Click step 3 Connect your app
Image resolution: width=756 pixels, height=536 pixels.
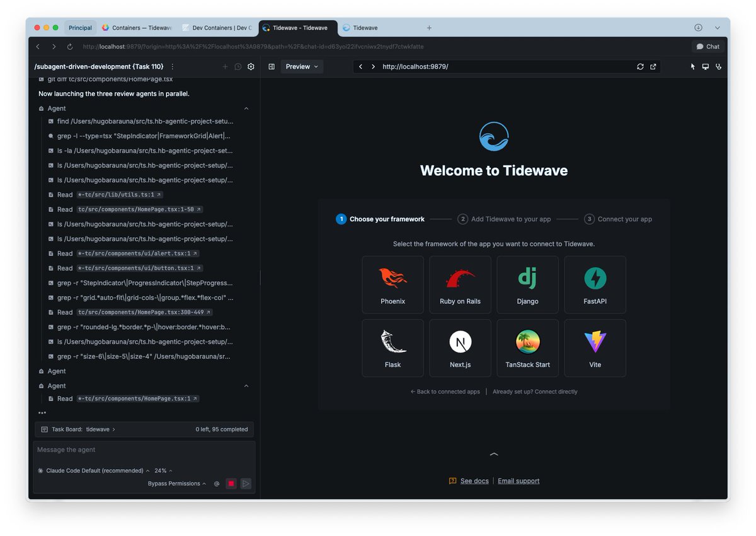coord(618,219)
